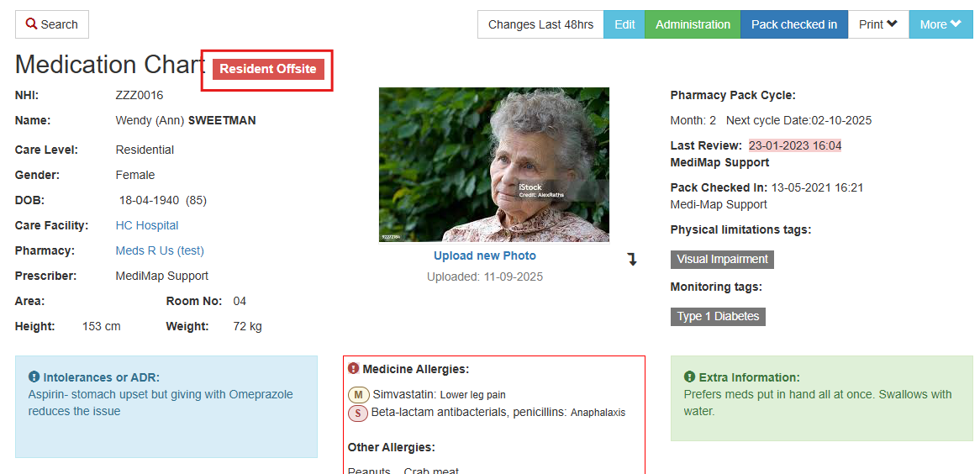Open the Administration section
The height and width of the screenshot is (474, 980).
693,24
